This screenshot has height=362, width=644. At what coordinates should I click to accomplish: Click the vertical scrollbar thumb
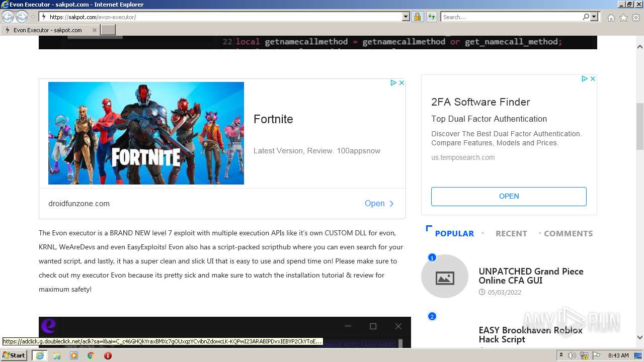(x=640, y=126)
